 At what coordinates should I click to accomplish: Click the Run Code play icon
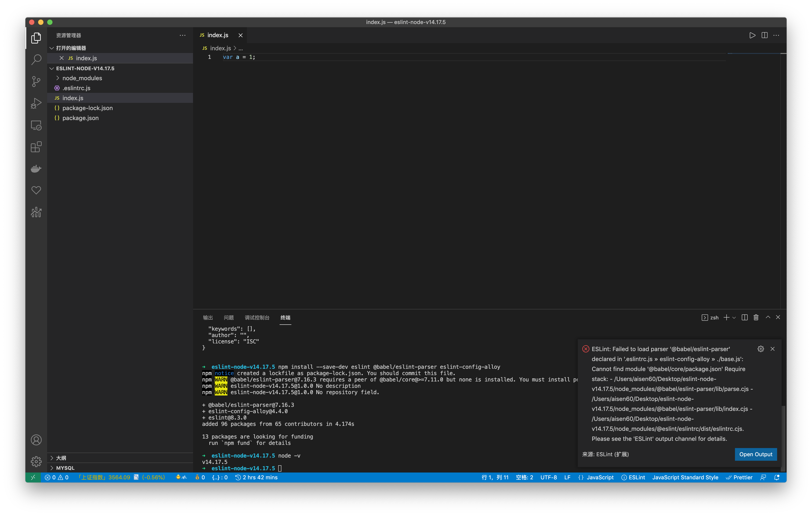tap(752, 35)
